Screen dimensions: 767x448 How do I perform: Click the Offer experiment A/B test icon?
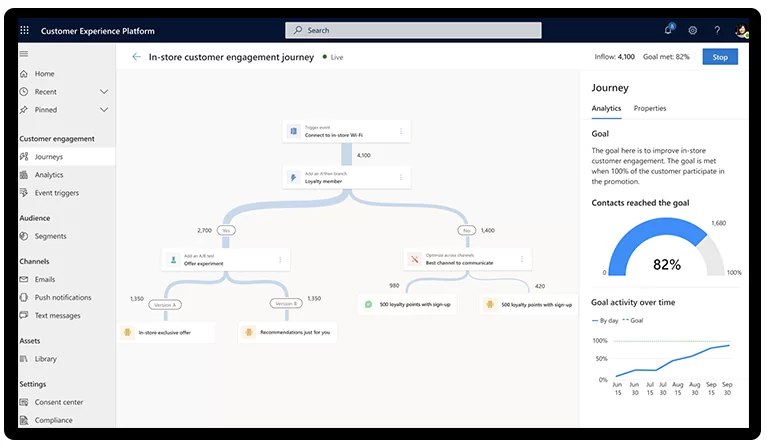[x=173, y=260]
